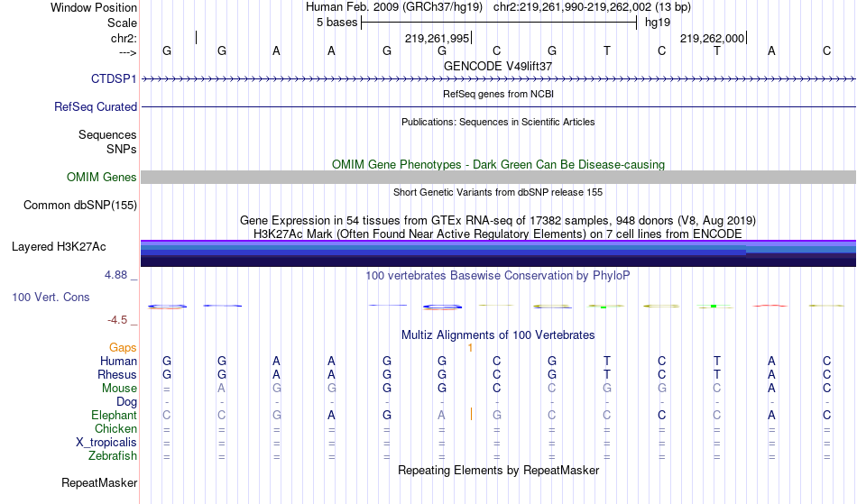This screenshot has width=857, height=504.
Task: Click the SNPs track label
Action: pos(122,149)
